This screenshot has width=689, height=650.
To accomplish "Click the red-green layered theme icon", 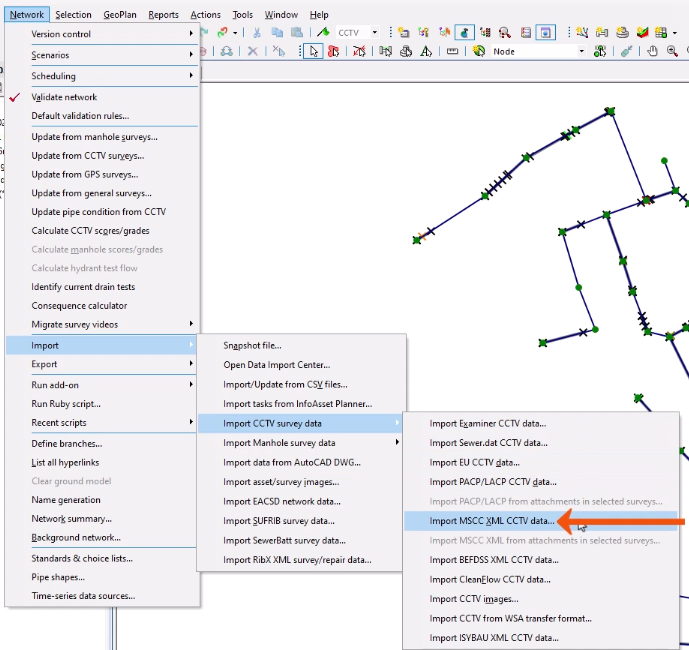I will [x=642, y=33].
